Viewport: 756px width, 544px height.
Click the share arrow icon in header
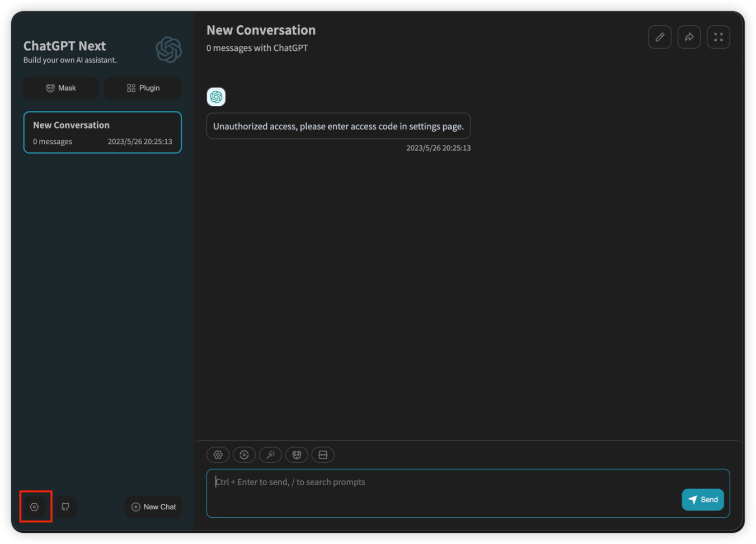pyautogui.click(x=689, y=37)
